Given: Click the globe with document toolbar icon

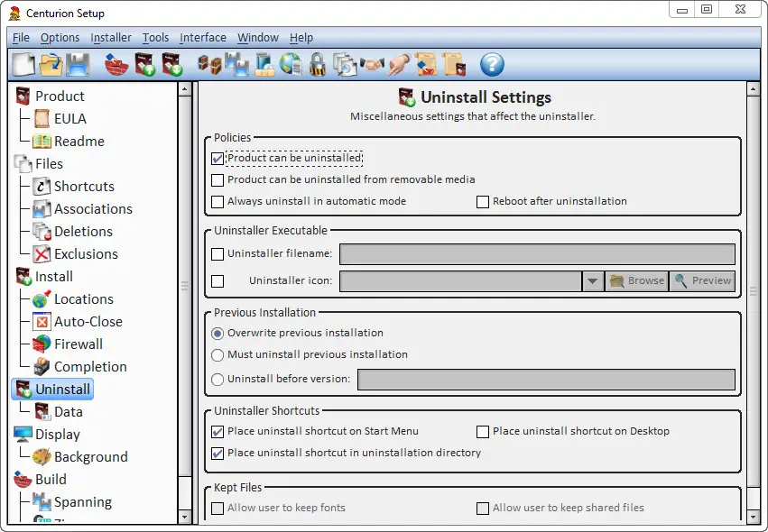Looking at the screenshot, I should pos(291,65).
